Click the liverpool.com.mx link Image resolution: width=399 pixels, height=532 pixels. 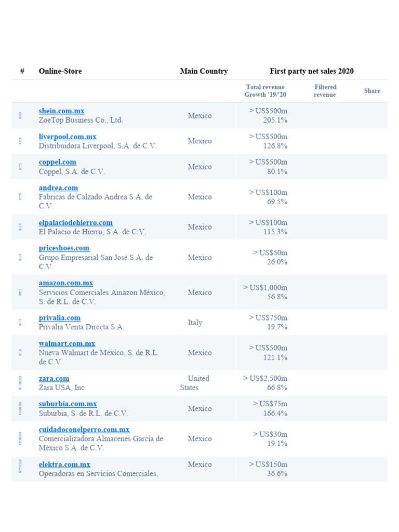coord(68,137)
